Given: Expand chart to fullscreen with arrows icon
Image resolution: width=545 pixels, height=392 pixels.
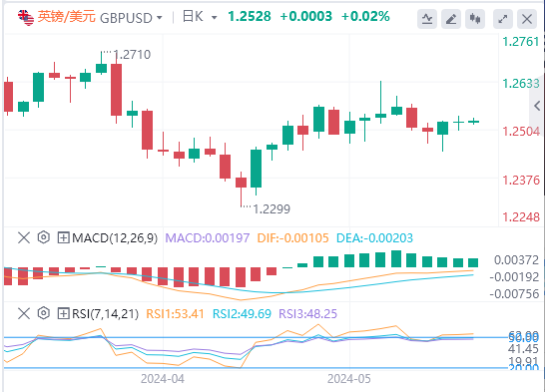Looking at the screenshot, I should [x=503, y=19].
